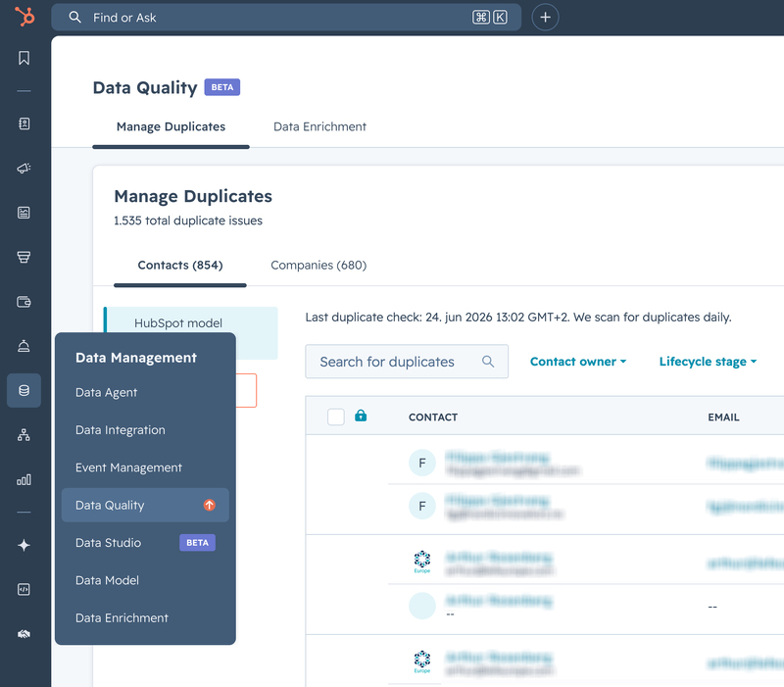The height and width of the screenshot is (687, 784).
Task: Click the BETA badge beside Data Quality title
Action: [222, 87]
